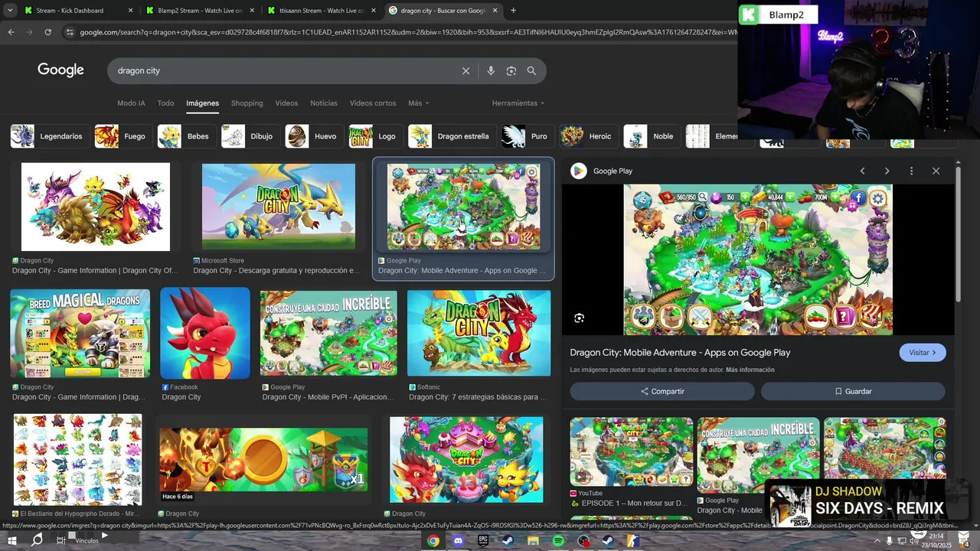Image resolution: width=980 pixels, height=551 pixels.
Task: View site information icon in address bar
Action: (x=70, y=32)
